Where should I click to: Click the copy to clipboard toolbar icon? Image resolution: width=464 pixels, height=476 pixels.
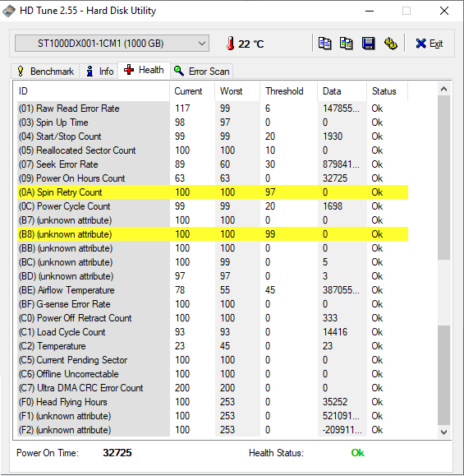(x=324, y=44)
